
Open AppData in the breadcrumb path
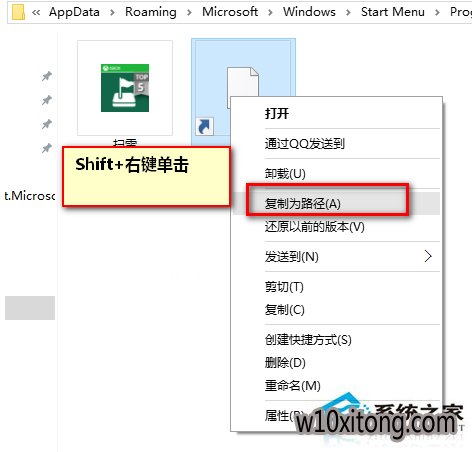click(74, 12)
